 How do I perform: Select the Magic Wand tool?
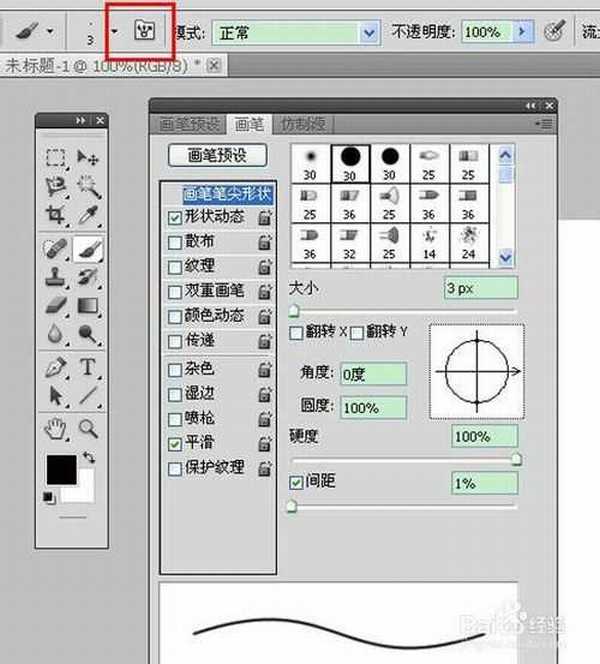click(x=88, y=186)
